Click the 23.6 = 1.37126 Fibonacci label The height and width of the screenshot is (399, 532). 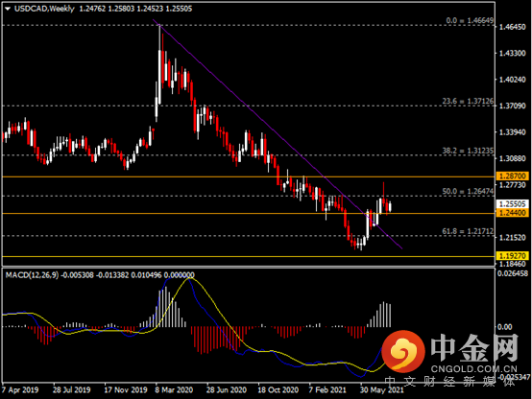pyautogui.click(x=468, y=101)
